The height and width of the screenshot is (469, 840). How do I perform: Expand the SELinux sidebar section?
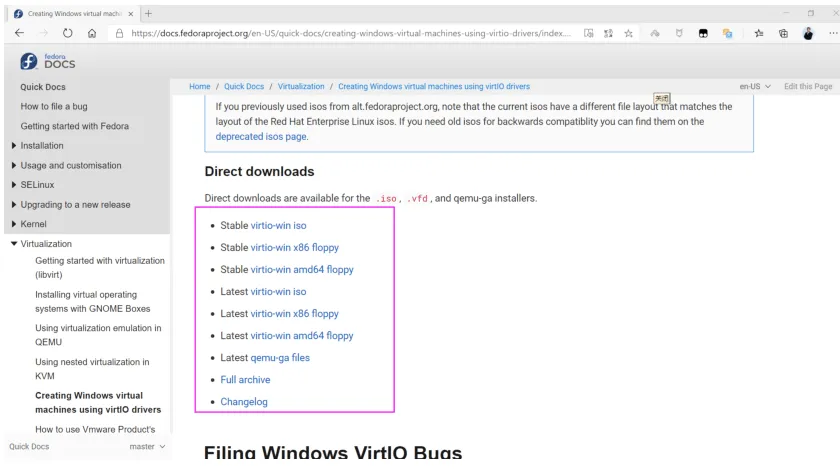coord(14,185)
